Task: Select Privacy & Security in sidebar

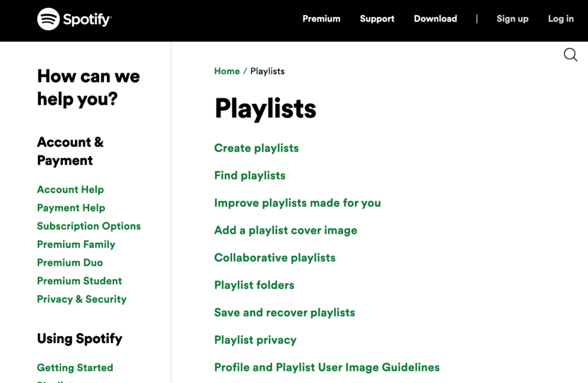Action: pos(82,299)
